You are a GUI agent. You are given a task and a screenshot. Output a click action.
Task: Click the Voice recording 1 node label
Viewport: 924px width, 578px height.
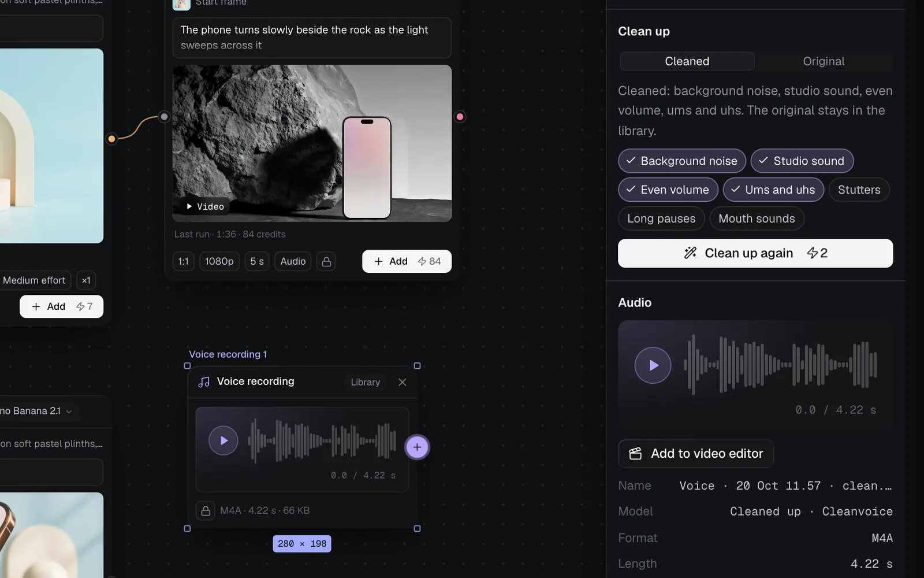(x=228, y=354)
